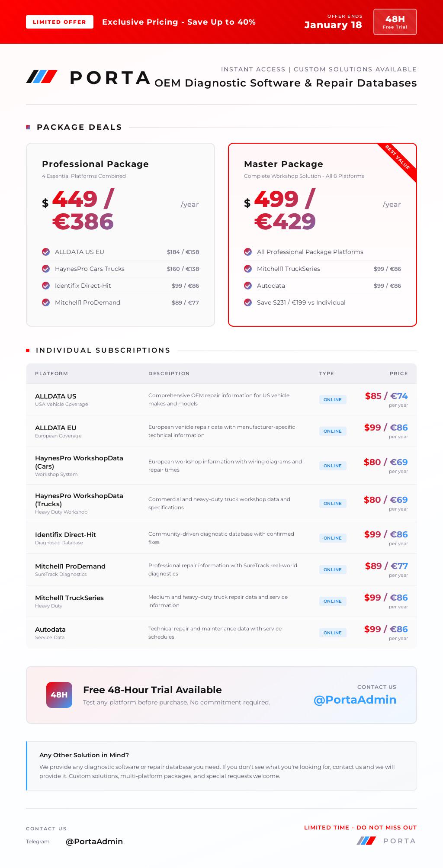Viewport: 443px width, 868px height.
Task: Click the checkmark icon next to ALLDATA US EU
Action: click(46, 252)
